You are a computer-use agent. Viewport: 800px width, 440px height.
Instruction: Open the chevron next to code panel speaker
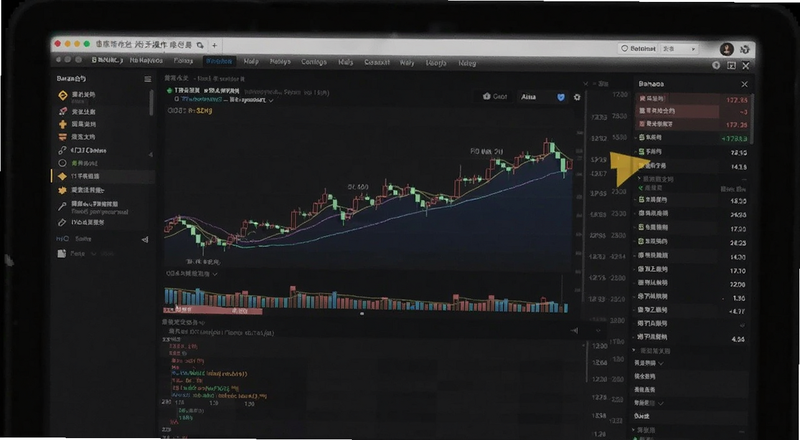598,331
